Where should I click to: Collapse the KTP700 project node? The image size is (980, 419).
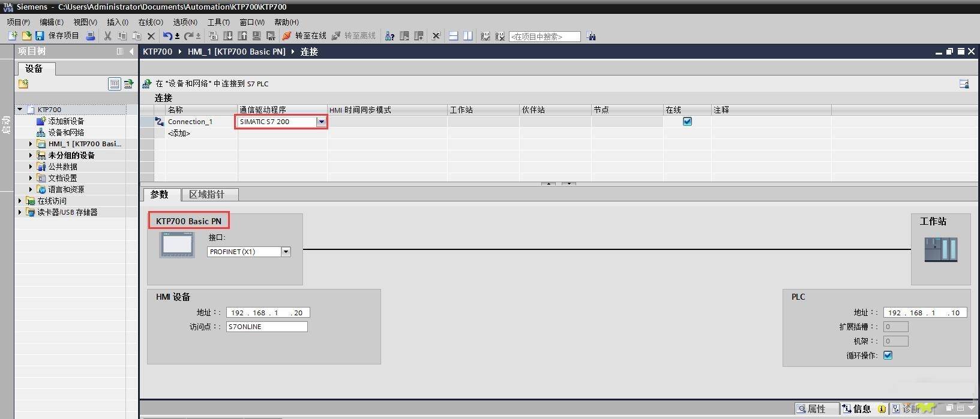(20, 109)
